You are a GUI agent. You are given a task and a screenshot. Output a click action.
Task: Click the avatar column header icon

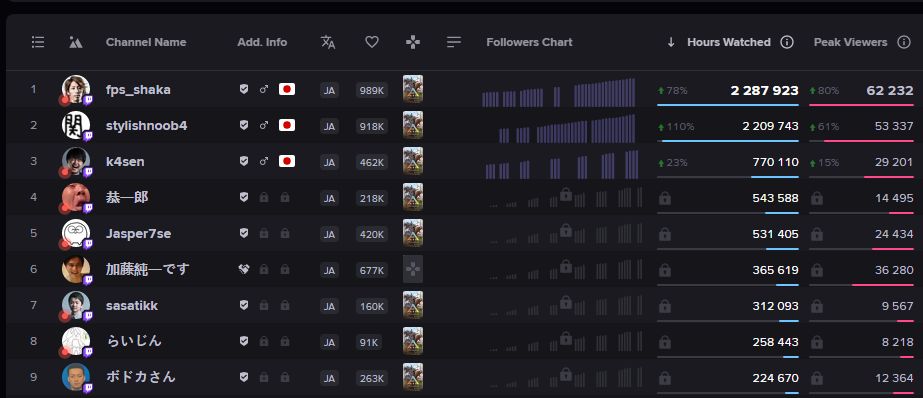75,42
